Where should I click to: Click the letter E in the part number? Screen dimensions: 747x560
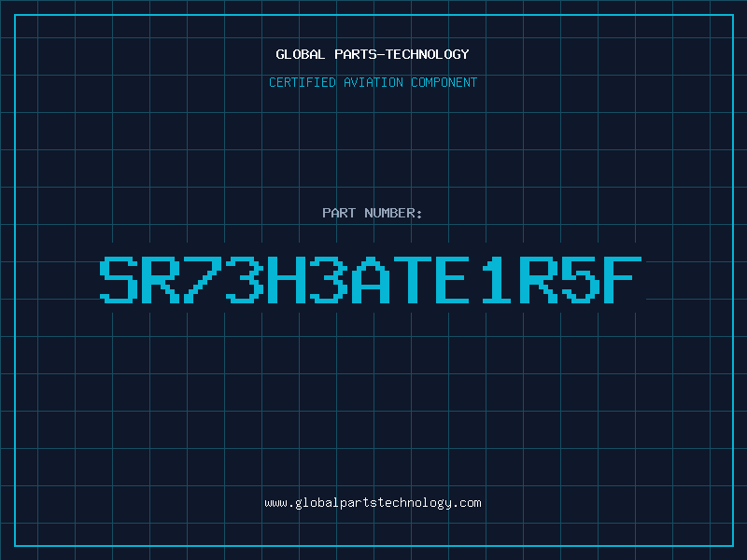coord(453,279)
